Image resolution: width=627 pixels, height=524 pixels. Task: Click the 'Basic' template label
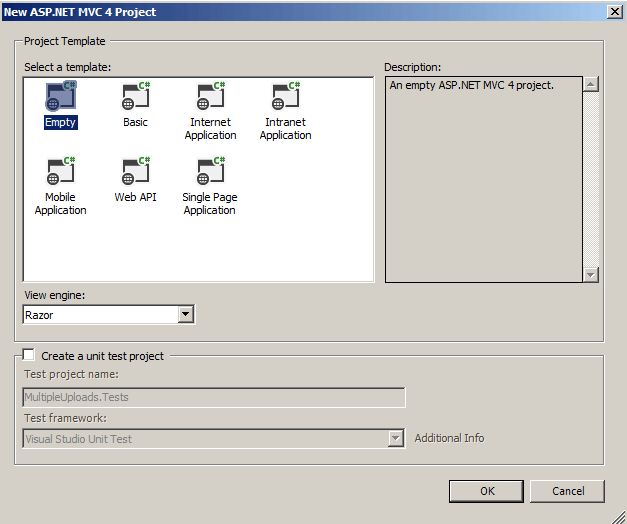click(136, 122)
